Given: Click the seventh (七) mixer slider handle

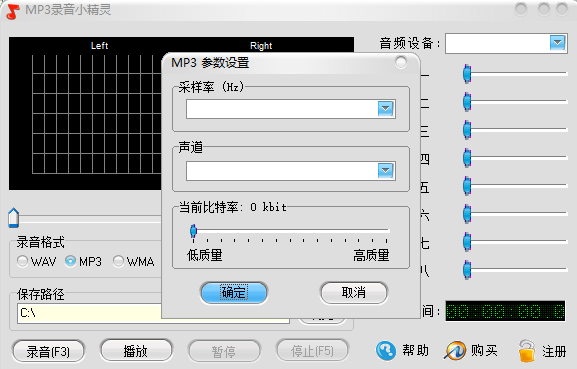Looking at the screenshot, I should click(x=467, y=241).
